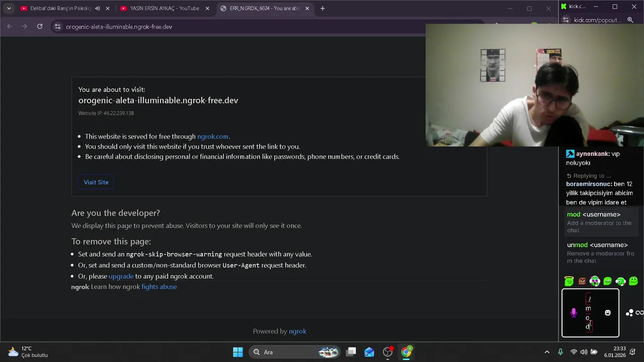
Task: Open the volume tray icon
Action: tap(584, 352)
